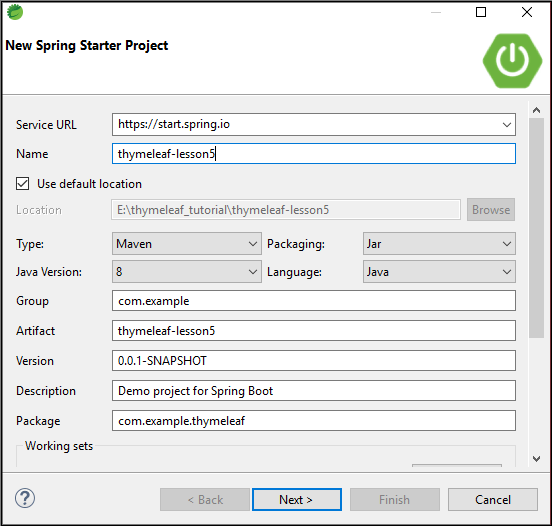552x526 pixels.
Task: Expand the Service URL dropdown arrow
Action: [507, 125]
